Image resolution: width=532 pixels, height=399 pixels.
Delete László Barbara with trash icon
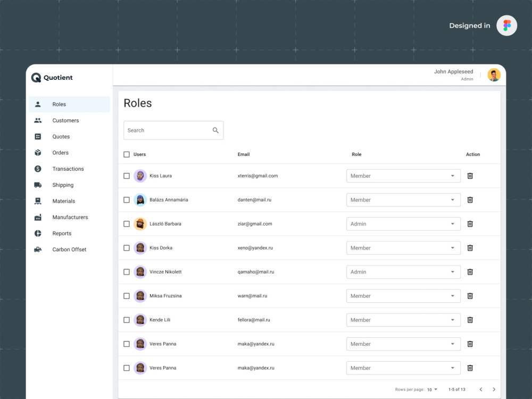pyautogui.click(x=470, y=224)
